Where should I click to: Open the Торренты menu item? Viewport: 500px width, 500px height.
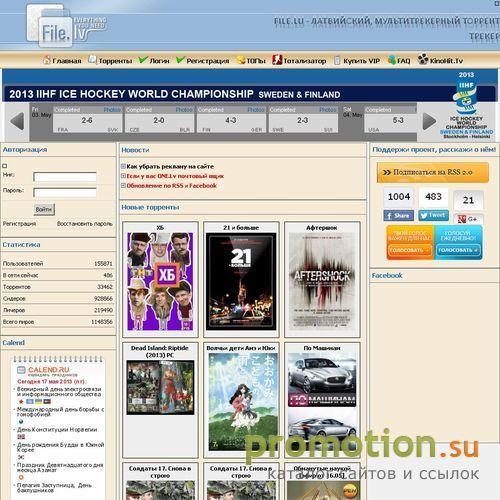tap(115, 61)
